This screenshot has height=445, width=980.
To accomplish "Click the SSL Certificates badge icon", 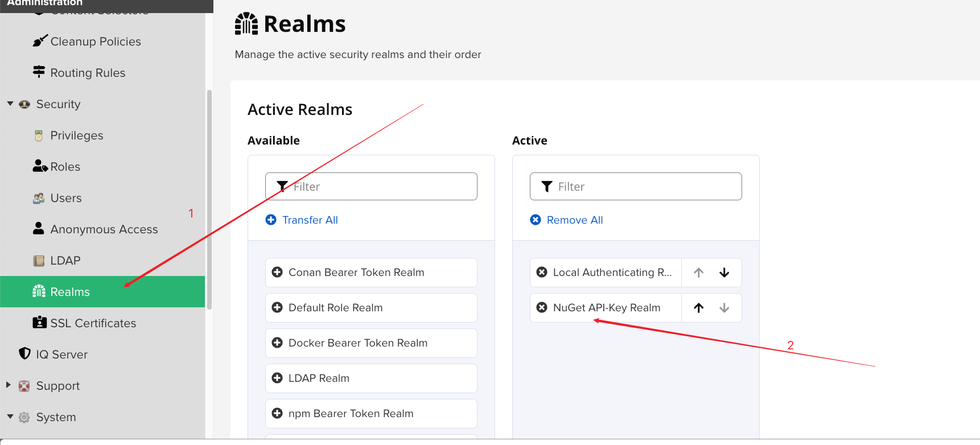I will coord(40,323).
